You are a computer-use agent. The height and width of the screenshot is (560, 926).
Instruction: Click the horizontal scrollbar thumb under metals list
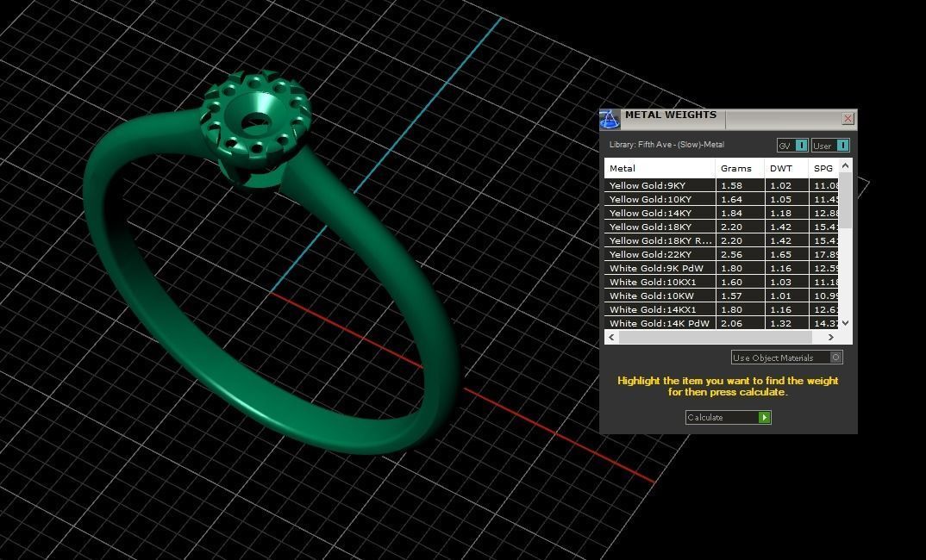tap(715, 337)
